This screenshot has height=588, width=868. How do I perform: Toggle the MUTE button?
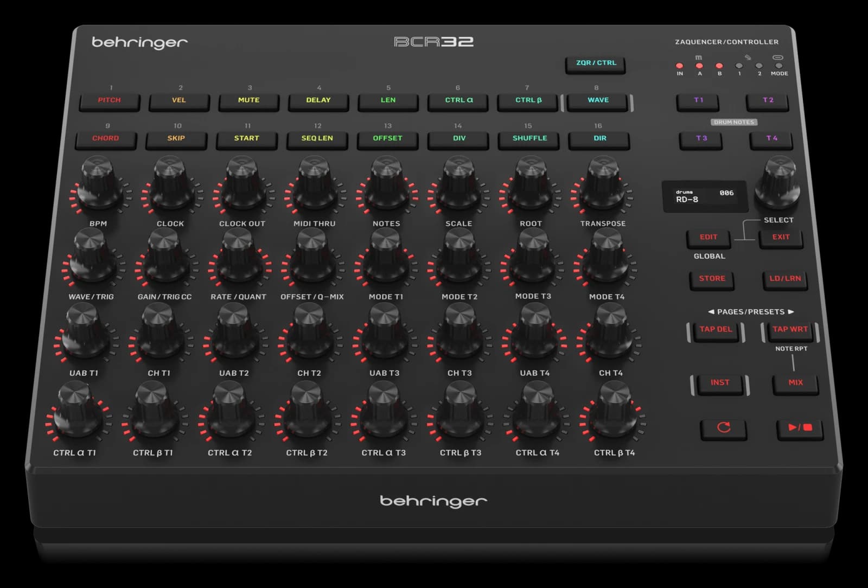coord(248,101)
